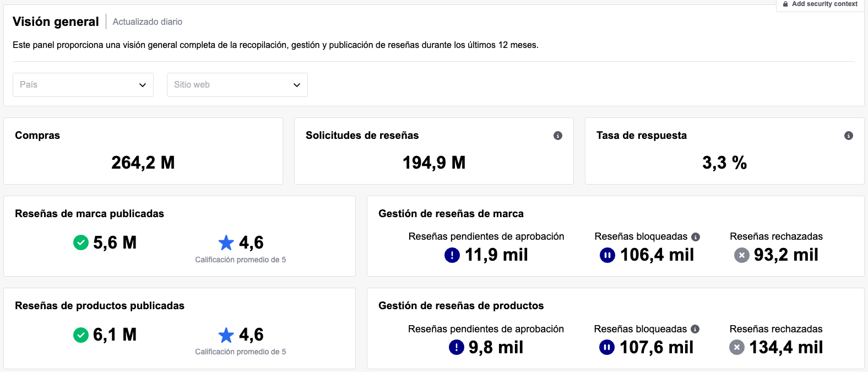Click the 9,8 mil pending product reviews figure

point(496,347)
